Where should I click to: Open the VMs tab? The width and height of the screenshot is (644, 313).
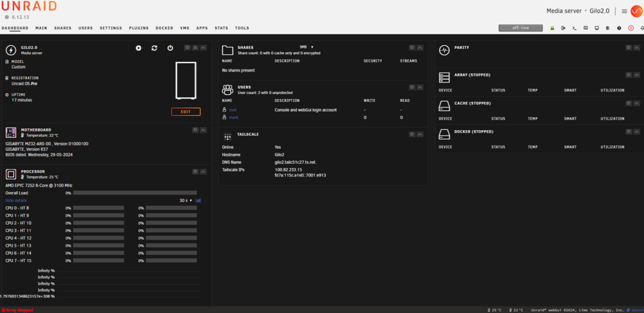click(x=184, y=28)
